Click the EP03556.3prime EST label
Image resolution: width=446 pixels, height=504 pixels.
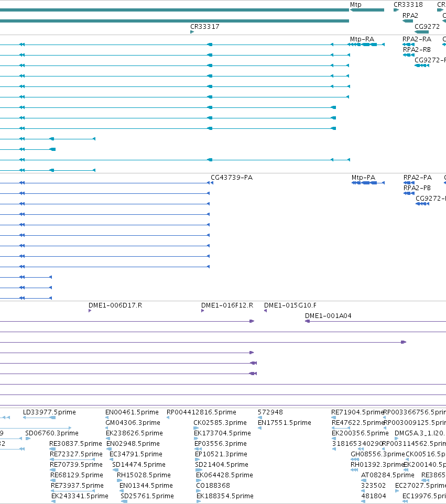click(x=221, y=444)
